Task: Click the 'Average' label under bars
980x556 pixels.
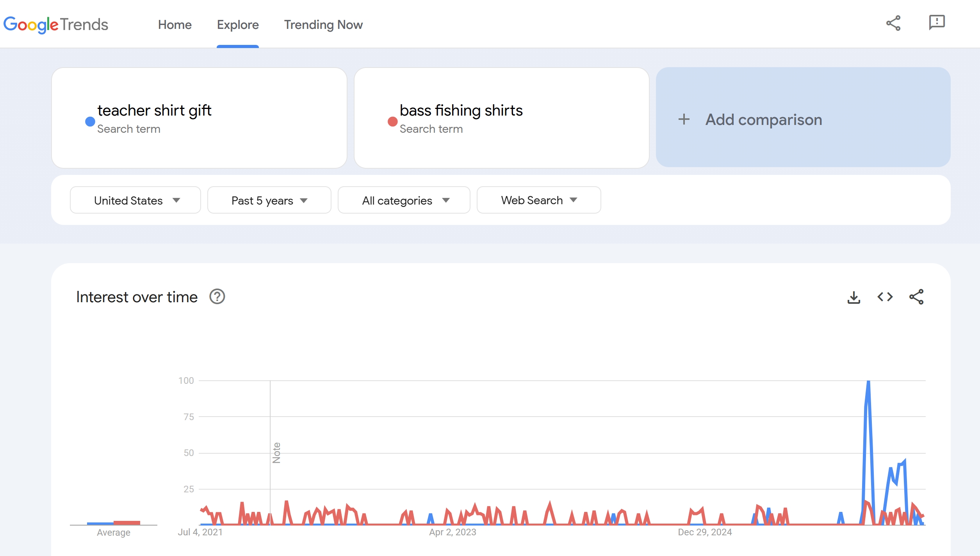Action: pyautogui.click(x=114, y=533)
